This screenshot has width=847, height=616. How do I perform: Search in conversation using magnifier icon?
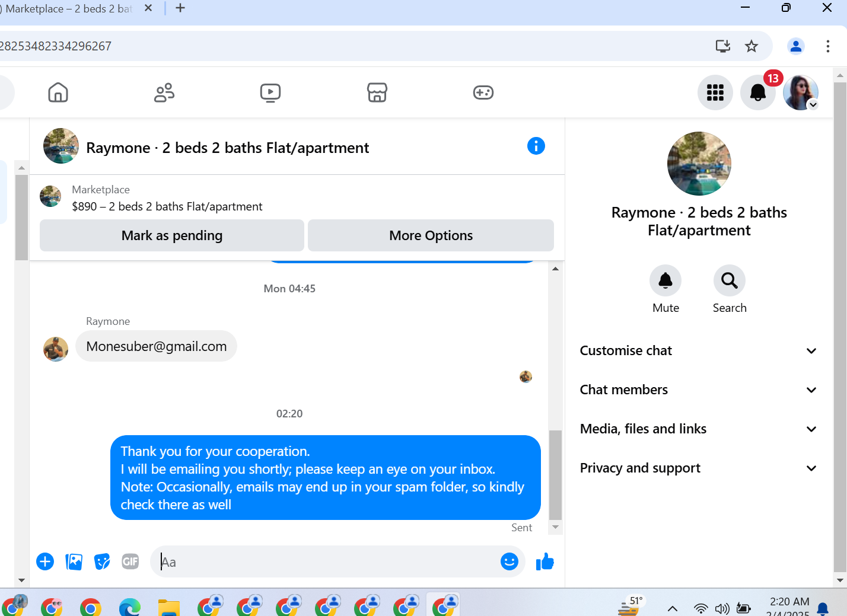coord(730,280)
